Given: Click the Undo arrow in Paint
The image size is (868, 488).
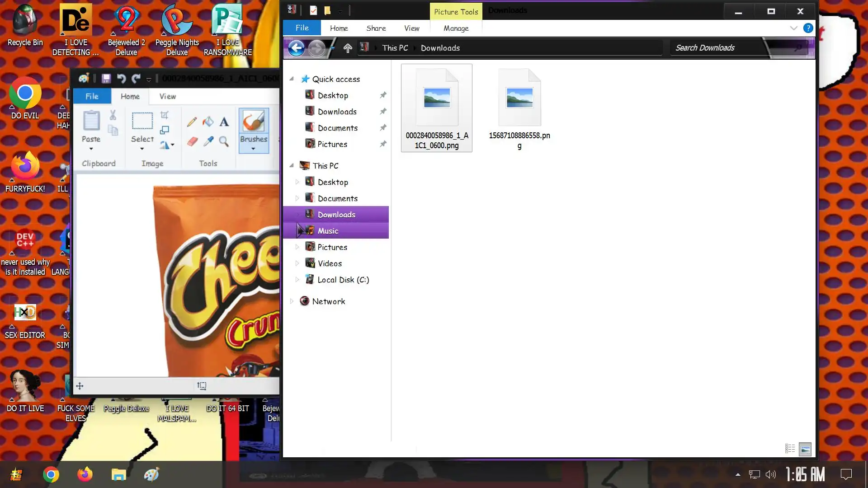Looking at the screenshot, I should [x=121, y=79].
